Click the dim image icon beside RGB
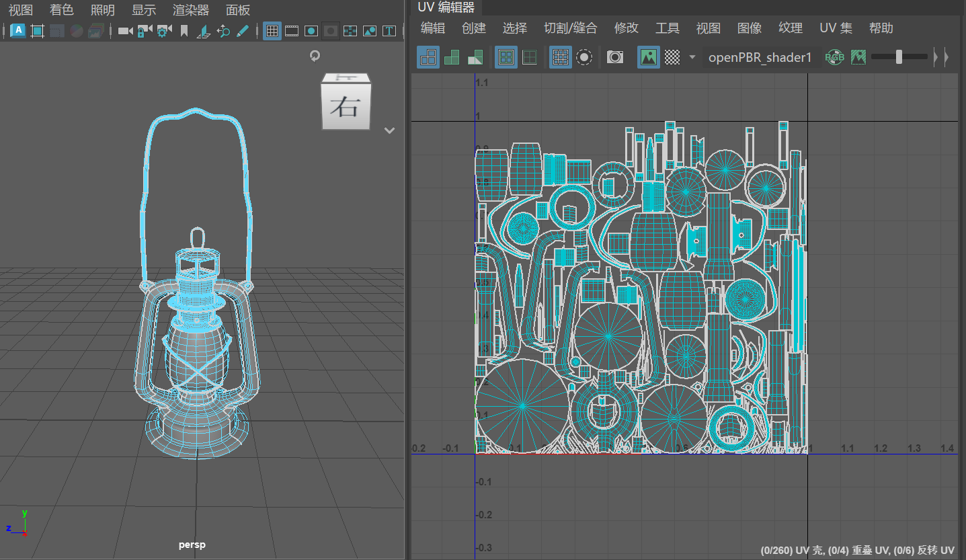 tap(858, 57)
